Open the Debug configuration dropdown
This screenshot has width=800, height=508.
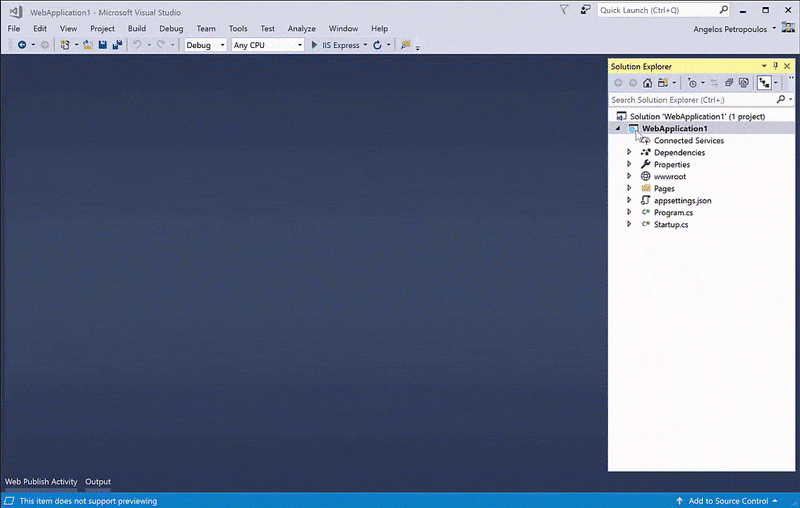[x=205, y=45]
